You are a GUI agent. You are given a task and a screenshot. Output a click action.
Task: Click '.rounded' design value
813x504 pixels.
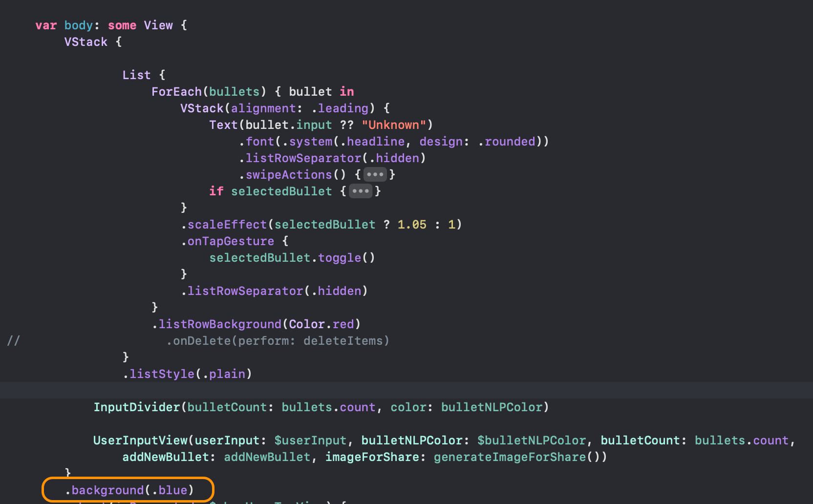point(507,142)
